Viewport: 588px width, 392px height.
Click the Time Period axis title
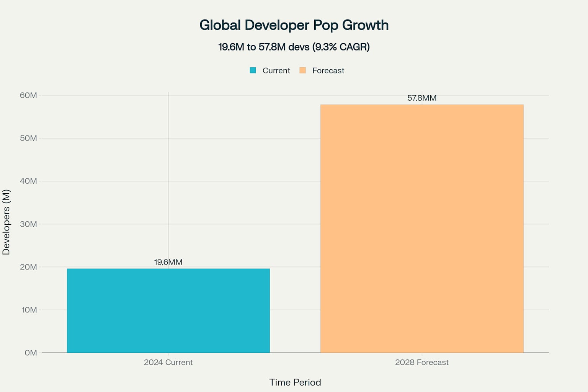point(295,382)
